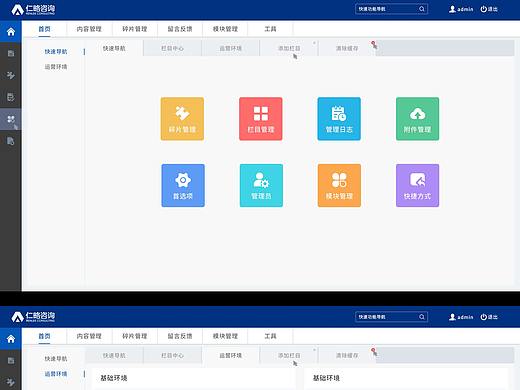Open the orange 模块管理 tile
520x390 pixels.
(339, 185)
